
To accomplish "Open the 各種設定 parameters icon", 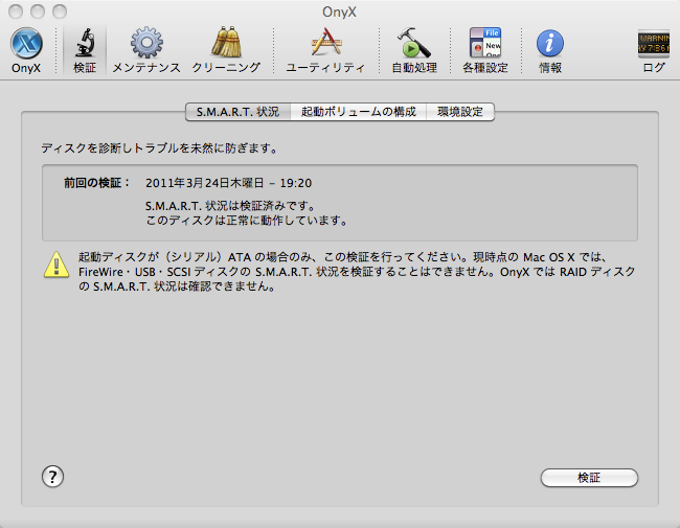I will click(485, 50).
